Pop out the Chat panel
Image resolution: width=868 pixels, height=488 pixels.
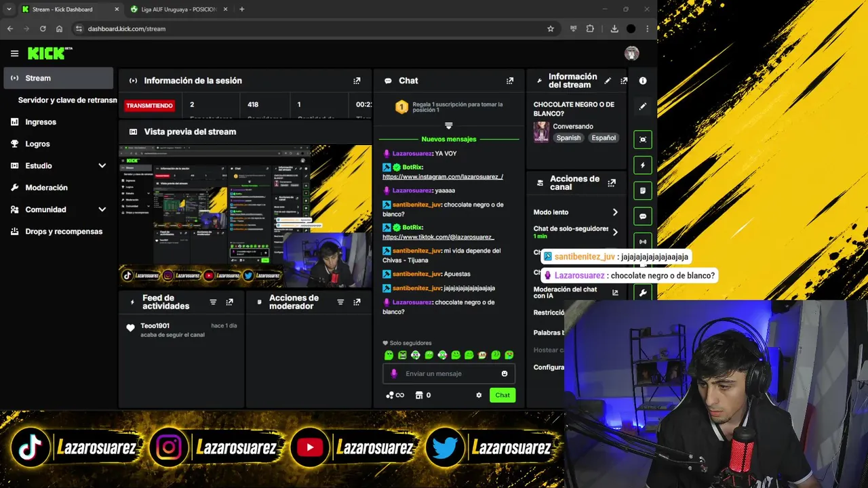tap(510, 81)
